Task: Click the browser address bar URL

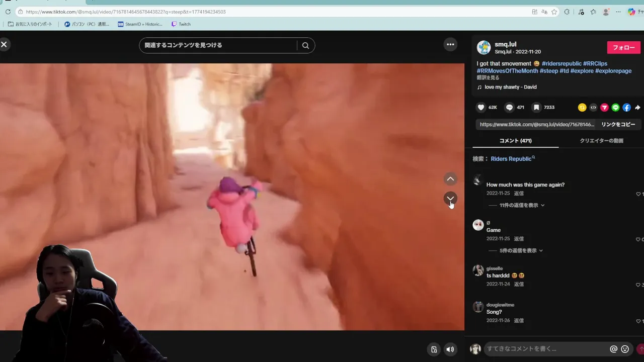Action: pos(126,12)
